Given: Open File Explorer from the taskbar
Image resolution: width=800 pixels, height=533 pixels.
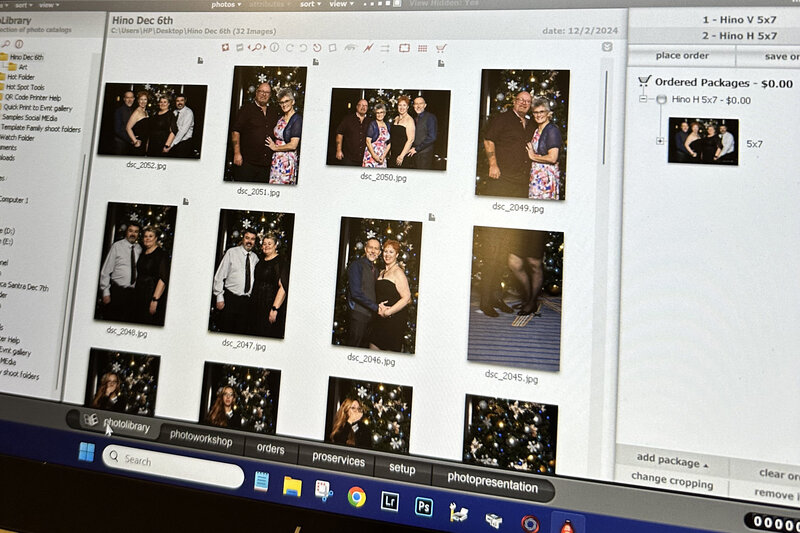Looking at the screenshot, I should (x=292, y=486).
